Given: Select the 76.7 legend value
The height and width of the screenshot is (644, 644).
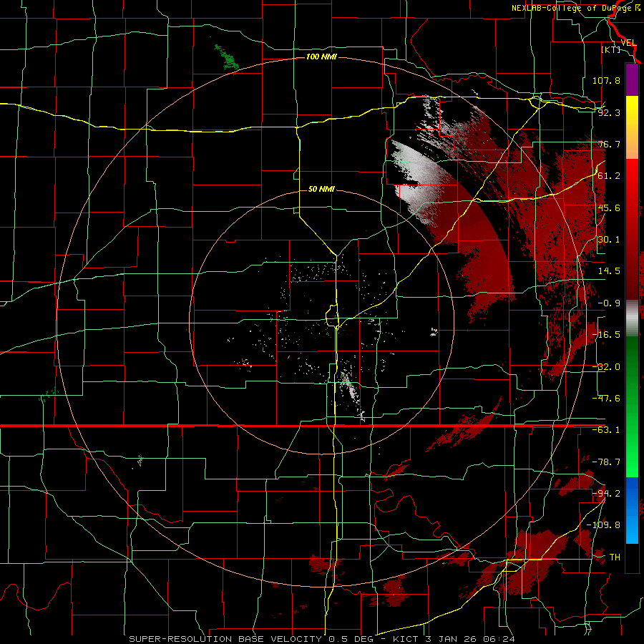Looking at the screenshot, I should click(609, 144).
